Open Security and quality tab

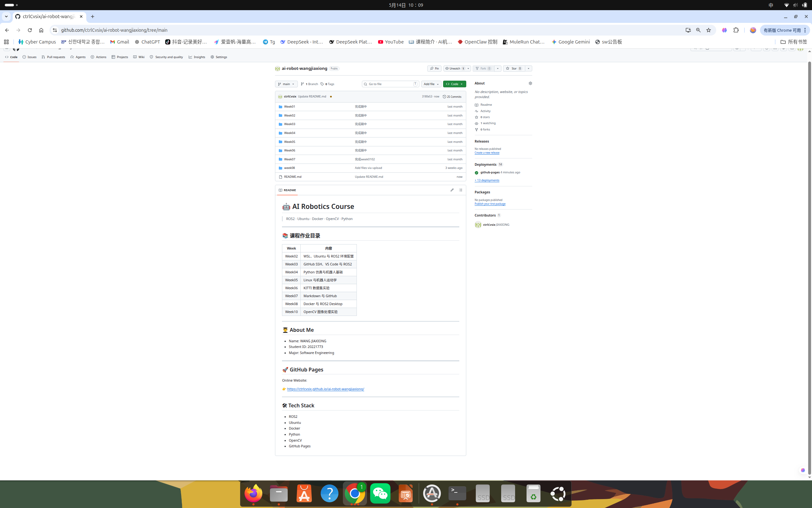[x=167, y=57]
